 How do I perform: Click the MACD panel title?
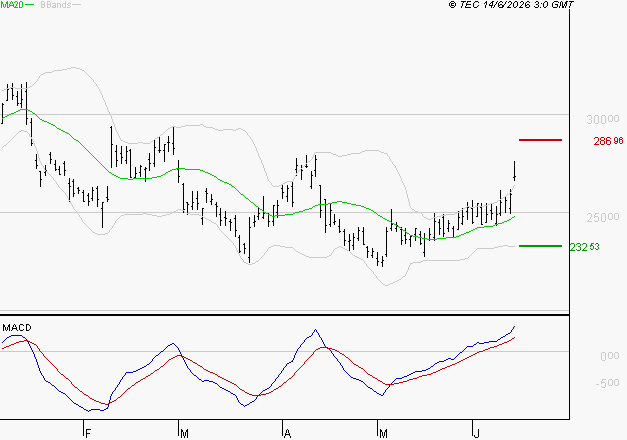(x=17, y=328)
